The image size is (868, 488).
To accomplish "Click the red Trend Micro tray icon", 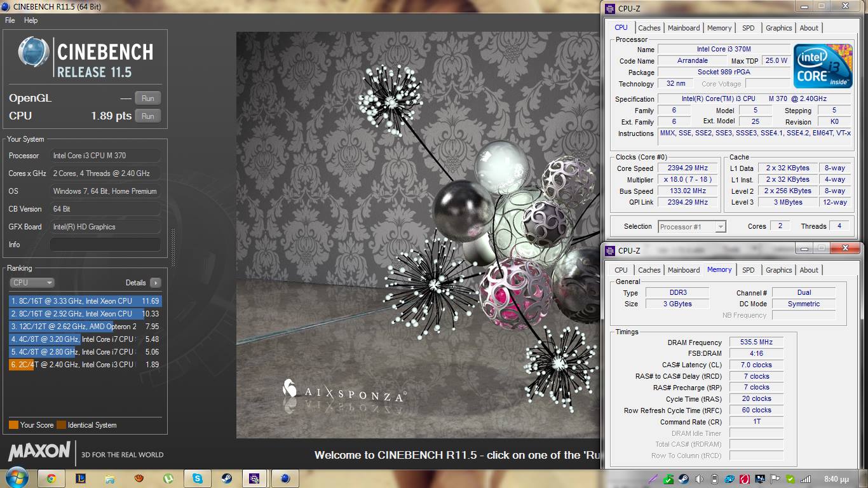I will click(745, 479).
